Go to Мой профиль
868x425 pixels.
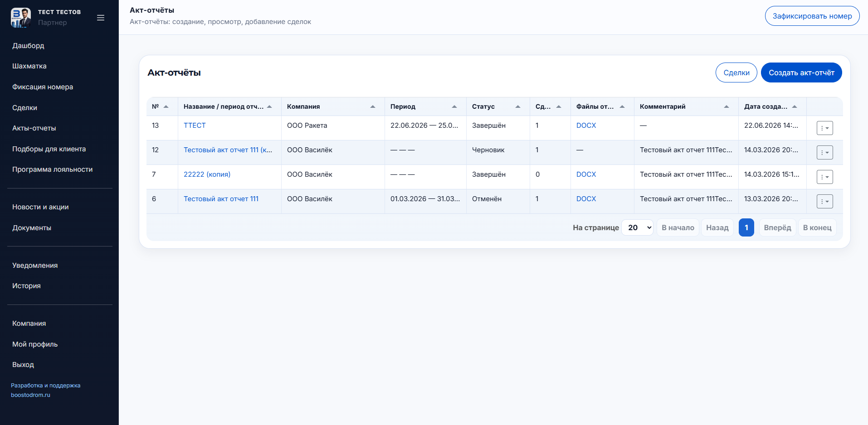pos(35,344)
